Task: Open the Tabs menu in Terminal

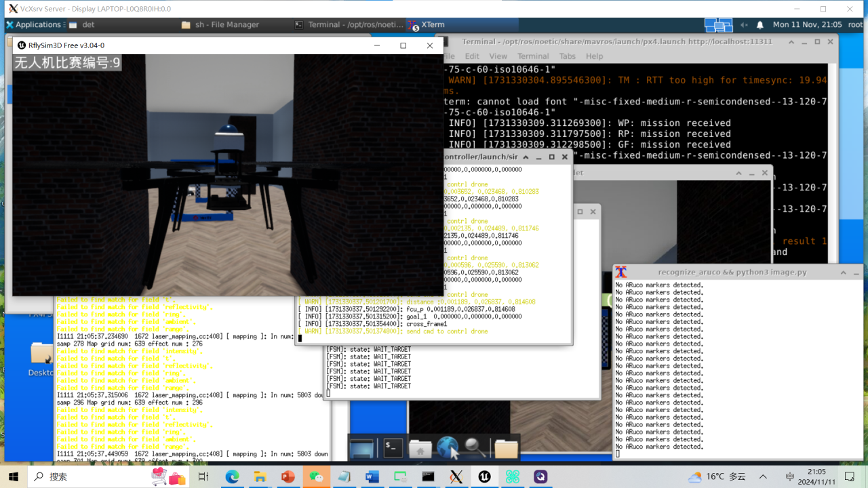Action: [x=567, y=56]
